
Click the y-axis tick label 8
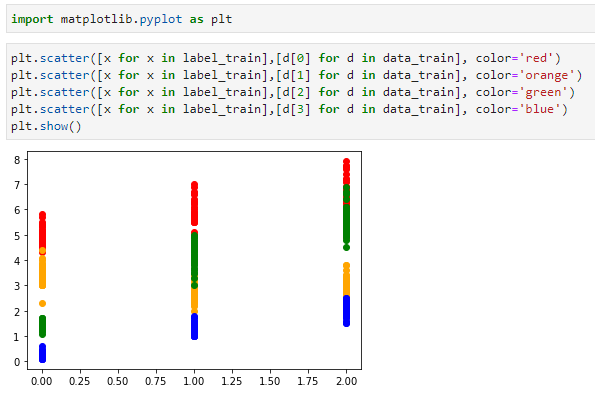tap(17, 160)
